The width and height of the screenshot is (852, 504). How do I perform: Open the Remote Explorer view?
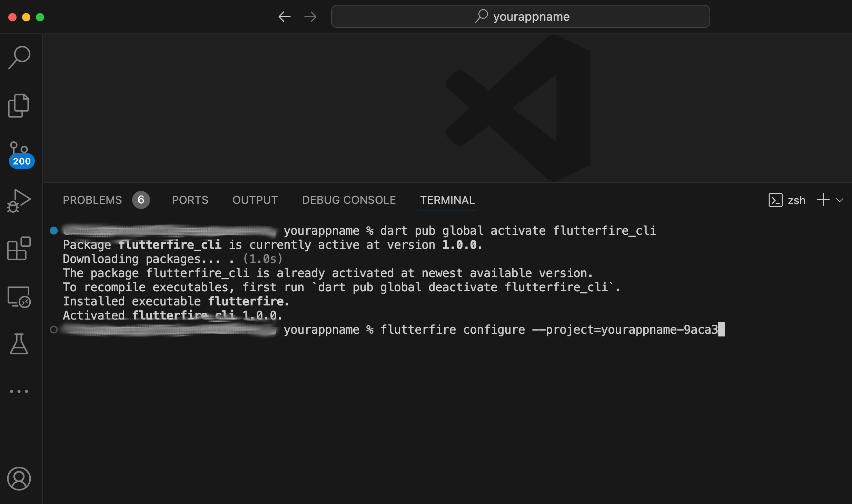point(19,297)
